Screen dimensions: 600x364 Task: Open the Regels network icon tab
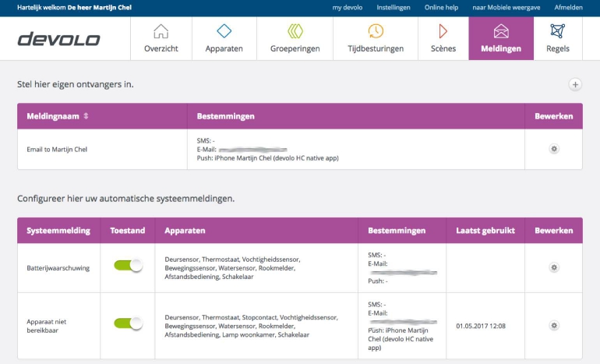tap(557, 39)
